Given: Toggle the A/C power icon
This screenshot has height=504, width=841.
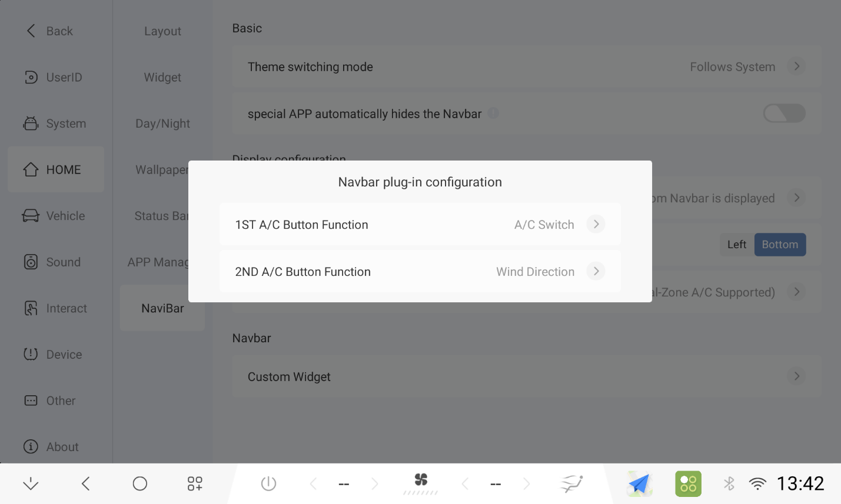Looking at the screenshot, I should pyautogui.click(x=268, y=483).
